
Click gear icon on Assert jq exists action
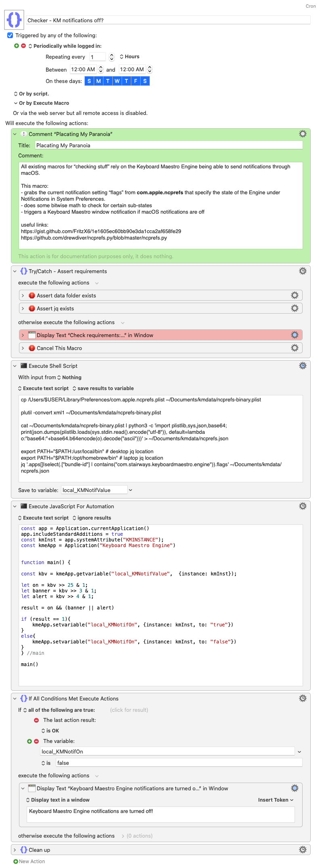pyautogui.click(x=295, y=308)
